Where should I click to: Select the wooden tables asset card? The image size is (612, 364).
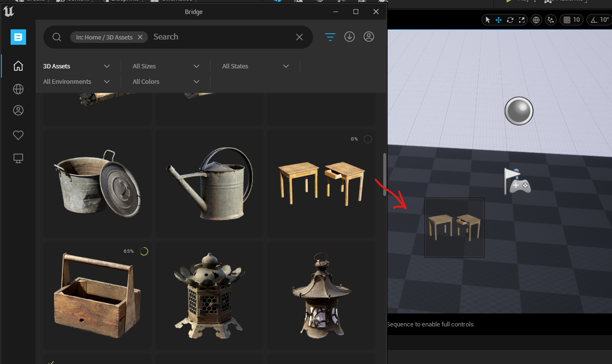[321, 183]
